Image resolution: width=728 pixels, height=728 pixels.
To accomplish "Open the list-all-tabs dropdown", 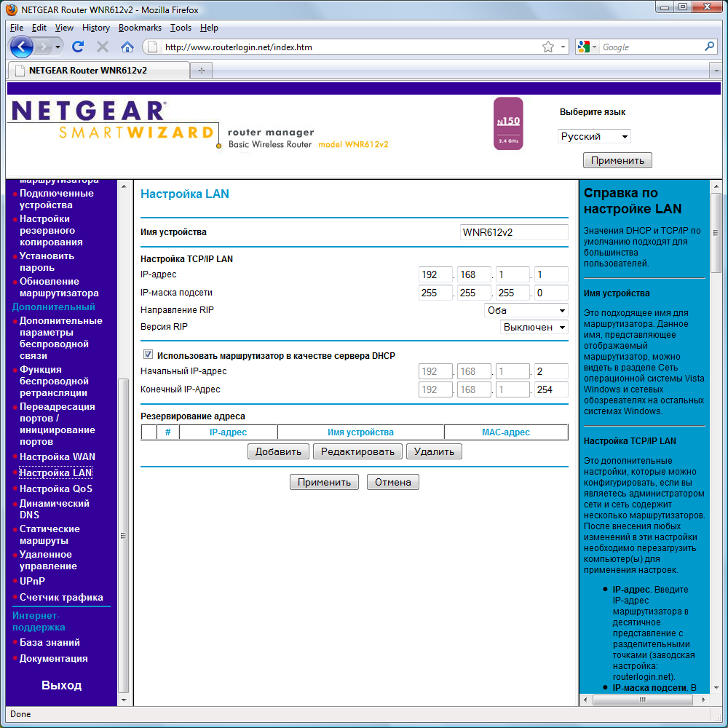I will (716, 71).
